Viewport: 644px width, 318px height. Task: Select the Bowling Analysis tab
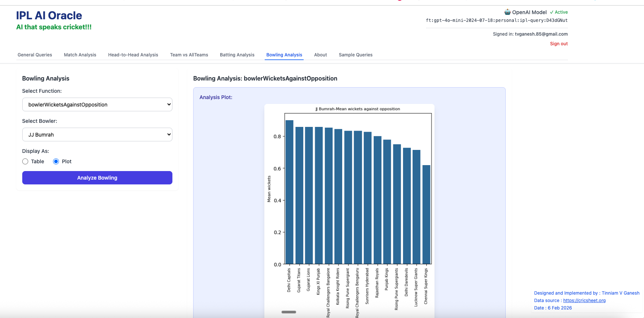(284, 55)
